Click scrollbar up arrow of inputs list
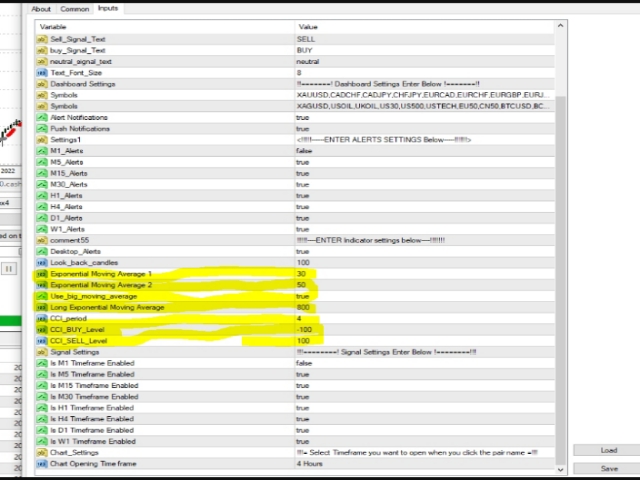The image size is (640, 480). tap(560, 26)
